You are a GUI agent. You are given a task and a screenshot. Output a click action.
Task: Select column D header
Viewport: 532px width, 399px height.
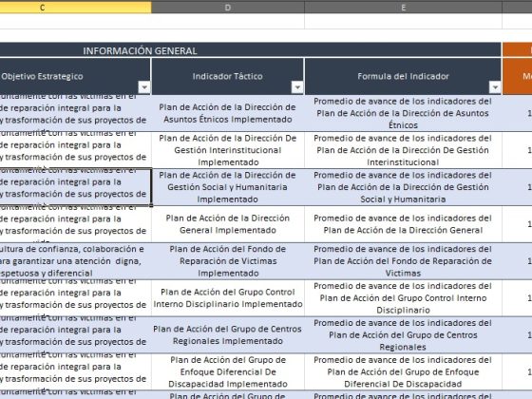click(x=228, y=8)
